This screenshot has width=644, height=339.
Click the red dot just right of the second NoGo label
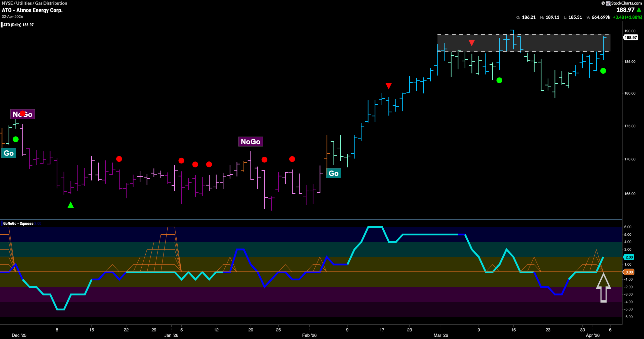(264, 160)
